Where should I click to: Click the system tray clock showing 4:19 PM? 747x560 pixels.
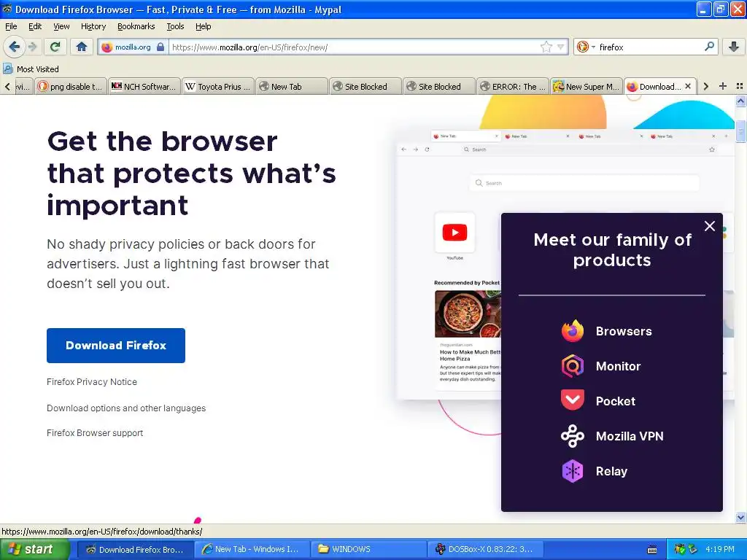tap(720, 550)
